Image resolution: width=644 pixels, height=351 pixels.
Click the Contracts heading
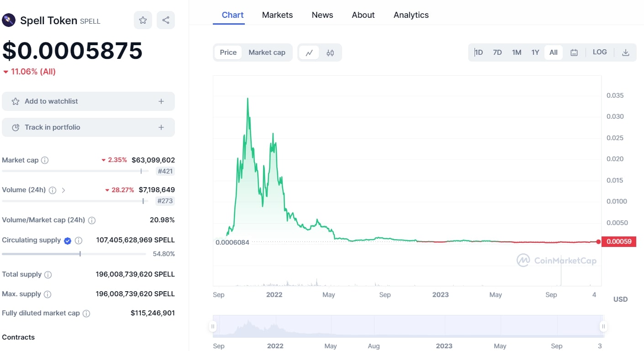(18, 337)
